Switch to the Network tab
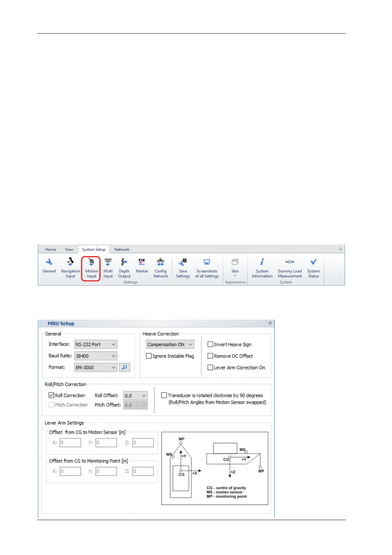392x555 pixels. coord(122,249)
